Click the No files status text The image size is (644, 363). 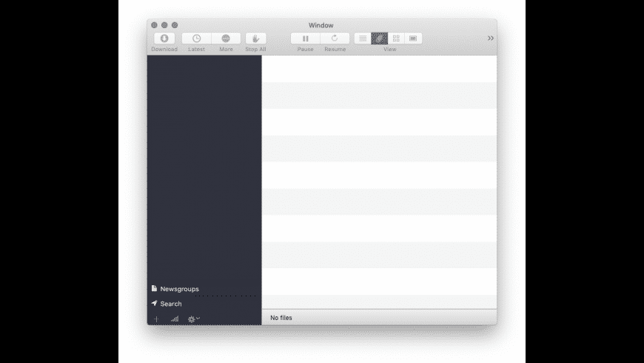click(281, 318)
